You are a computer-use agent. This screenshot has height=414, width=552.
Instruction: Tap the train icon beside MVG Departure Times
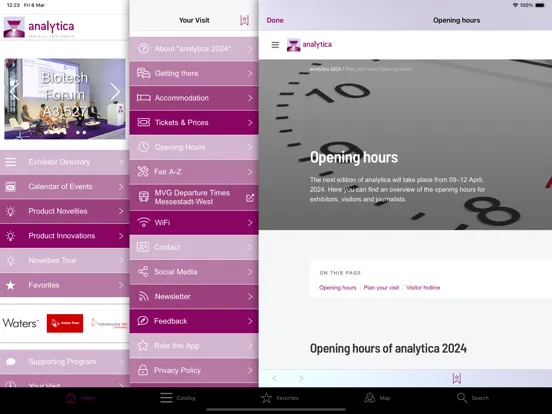pos(143,197)
